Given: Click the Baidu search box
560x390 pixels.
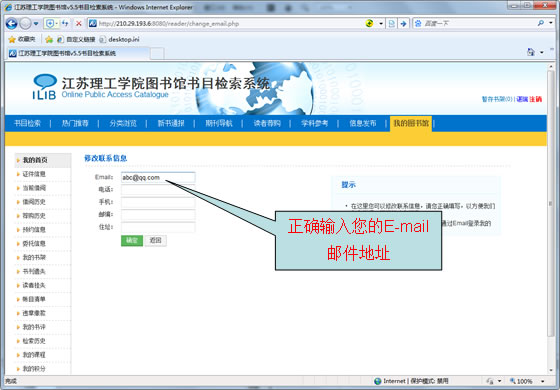Looking at the screenshot, I should click(479, 24).
